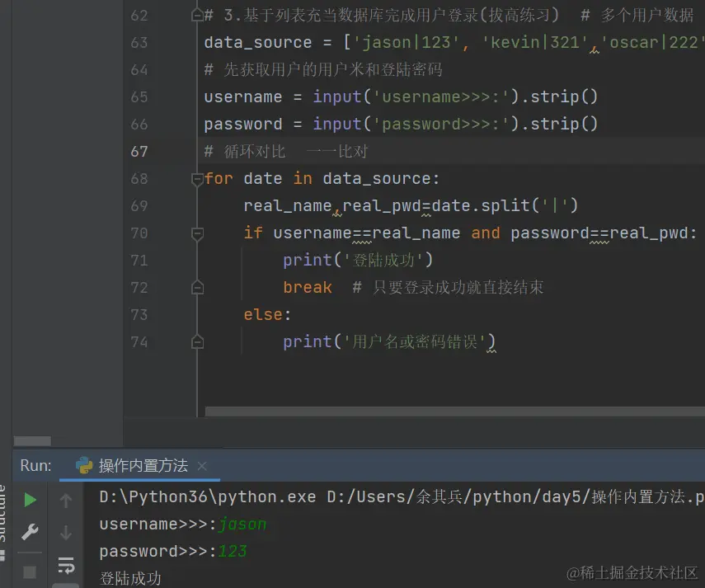Stop the process with square icon
Screen dimensions: 705x588
[x=30, y=572]
